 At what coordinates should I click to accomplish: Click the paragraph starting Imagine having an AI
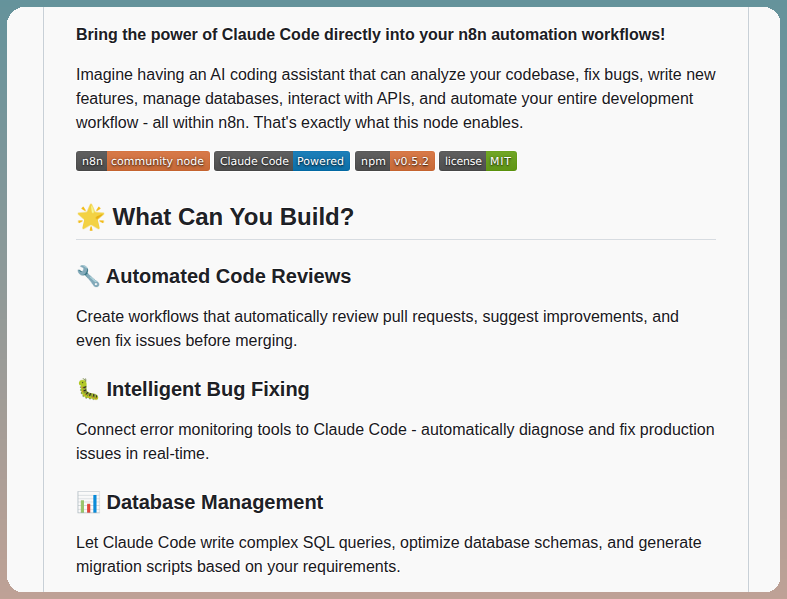[x=396, y=98]
